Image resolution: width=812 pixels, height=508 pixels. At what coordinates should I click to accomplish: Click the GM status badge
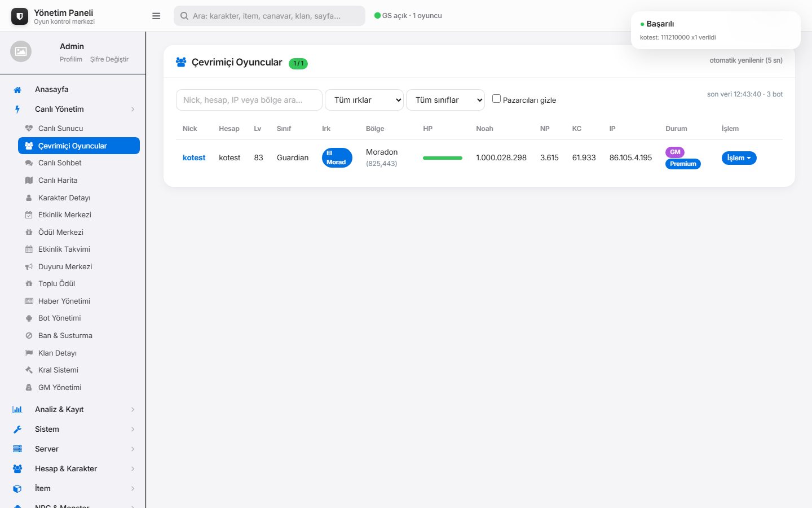[675, 152]
